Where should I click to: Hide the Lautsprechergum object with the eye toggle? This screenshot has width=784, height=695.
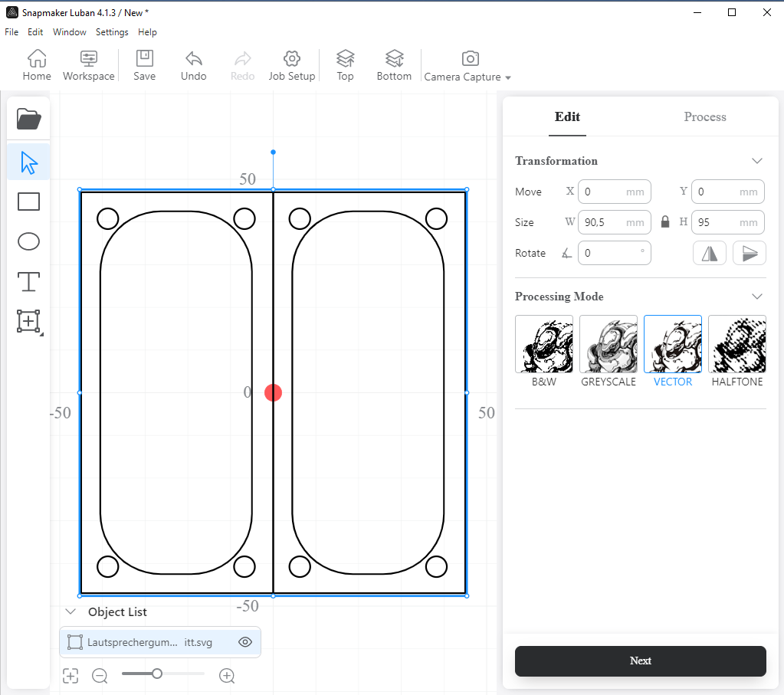[245, 642]
